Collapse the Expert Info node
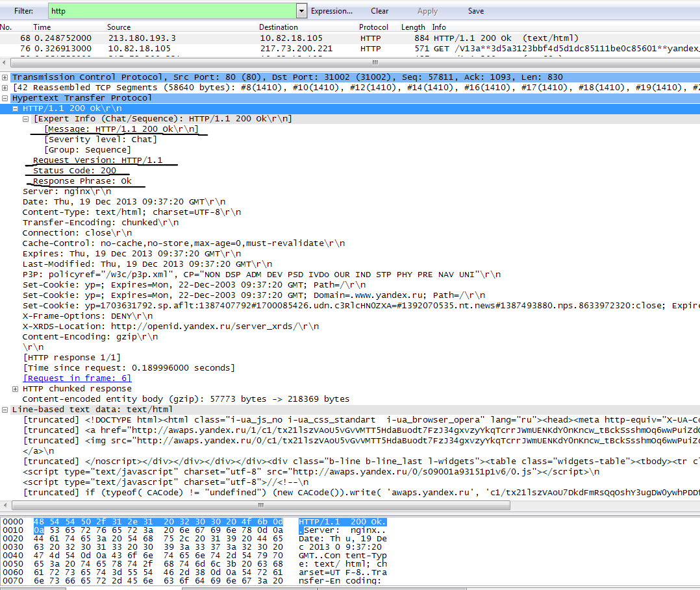The width and height of the screenshot is (700, 590). 25,119
